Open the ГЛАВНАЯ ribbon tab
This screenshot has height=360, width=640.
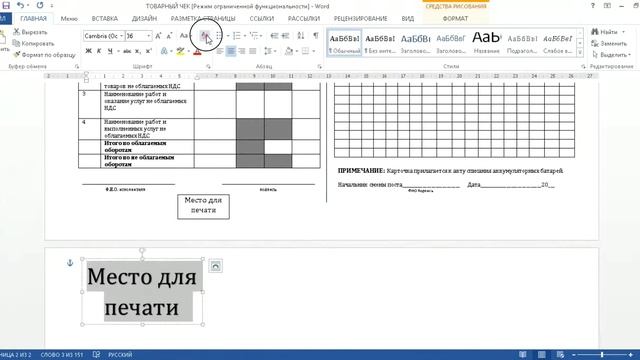(x=33, y=18)
